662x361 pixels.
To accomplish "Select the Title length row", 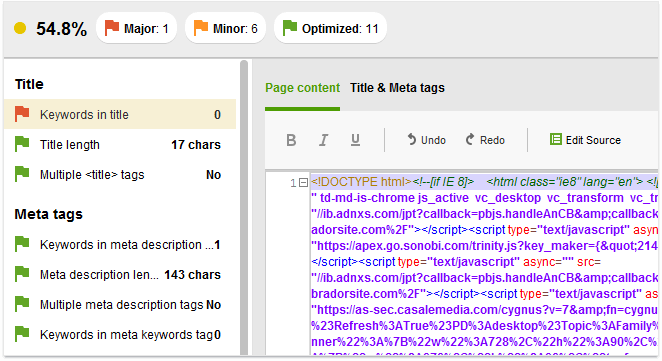I will coord(120,144).
